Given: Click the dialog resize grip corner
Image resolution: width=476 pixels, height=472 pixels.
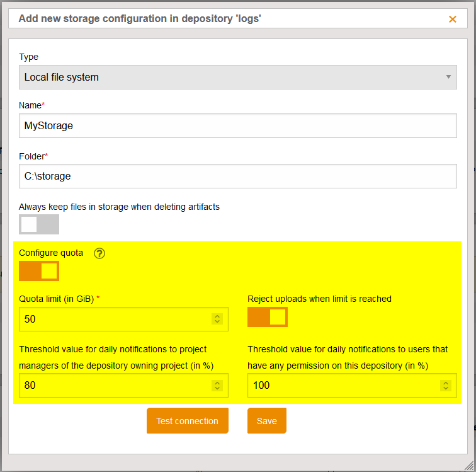Looking at the screenshot, I should (469, 465).
